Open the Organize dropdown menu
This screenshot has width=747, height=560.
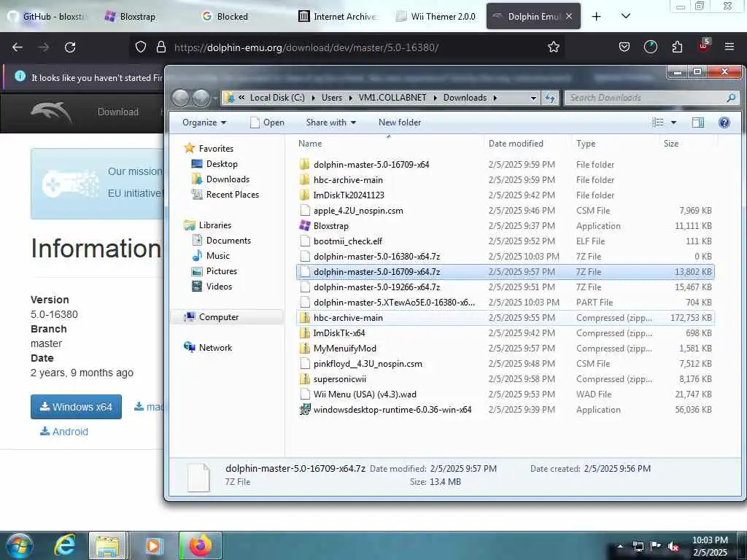pyautogui.click(x=204, y=122)
